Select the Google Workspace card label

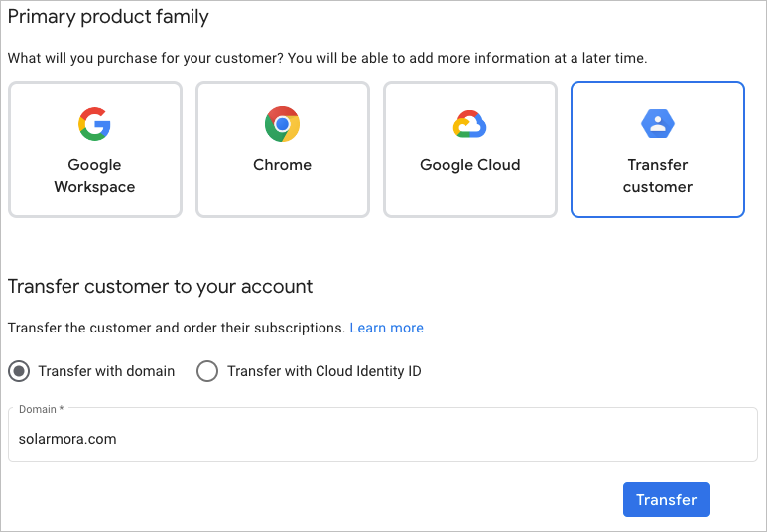[94, 176]
